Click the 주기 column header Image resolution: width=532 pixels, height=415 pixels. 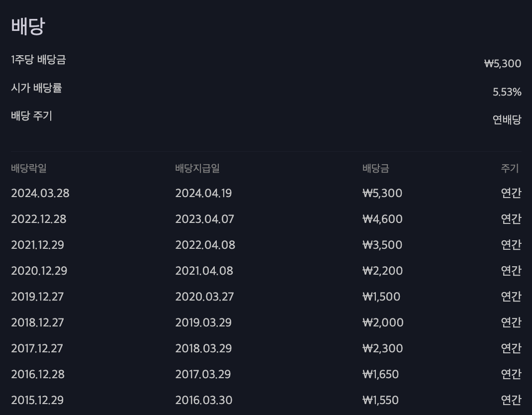pos(510,168)
